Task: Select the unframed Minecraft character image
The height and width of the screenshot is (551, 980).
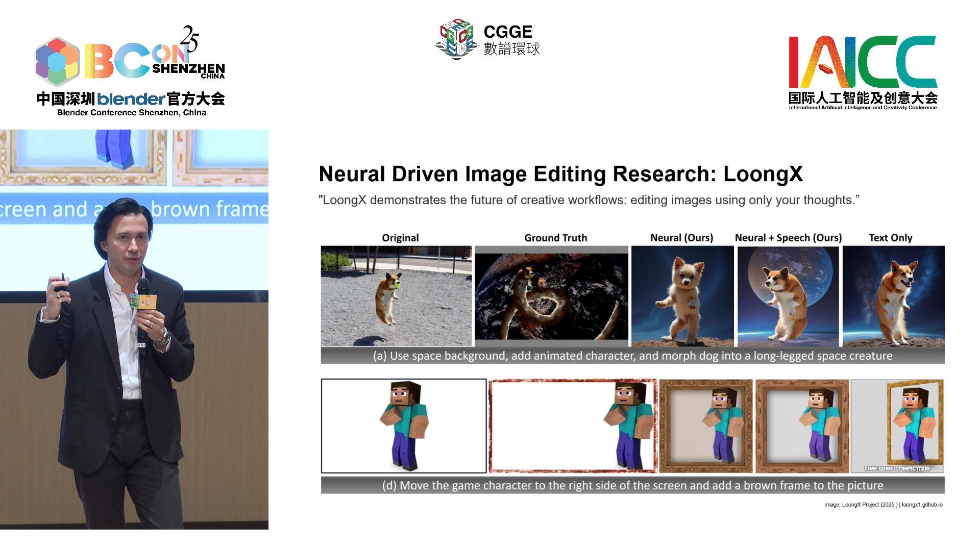Action: [x=404, y=426]
